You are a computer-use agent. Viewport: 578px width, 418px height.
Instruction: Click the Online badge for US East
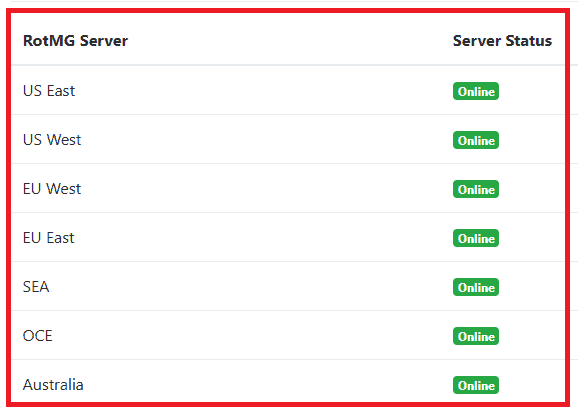coord(476,91)
